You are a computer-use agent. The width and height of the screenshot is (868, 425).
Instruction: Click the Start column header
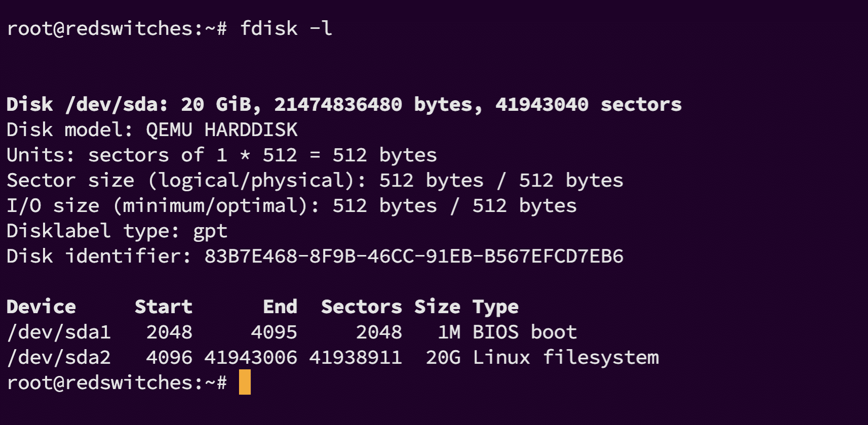[x=164, y=307]
